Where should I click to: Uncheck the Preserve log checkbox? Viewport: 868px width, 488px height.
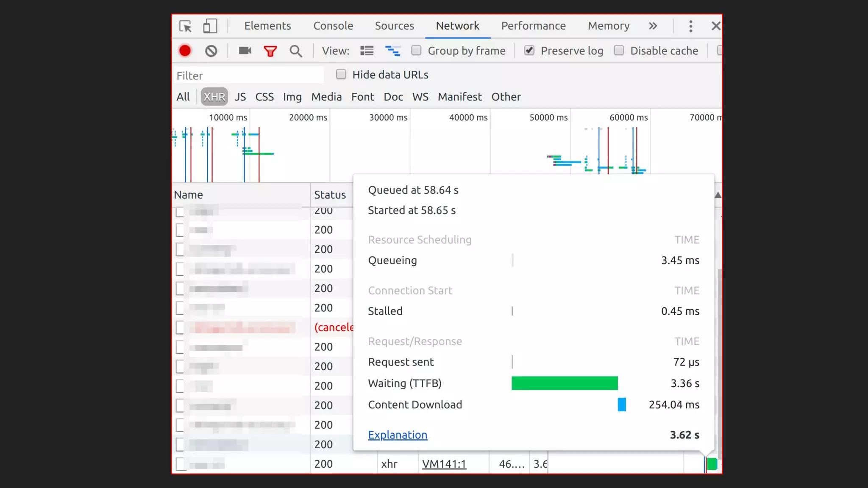(529, 50)
